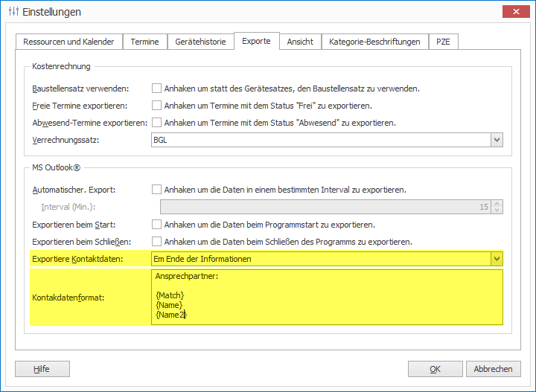Click the Verrechnungssatz label
Image resolution: width=536 pixels, height=392 pixels.
click(x=66, y=140)
